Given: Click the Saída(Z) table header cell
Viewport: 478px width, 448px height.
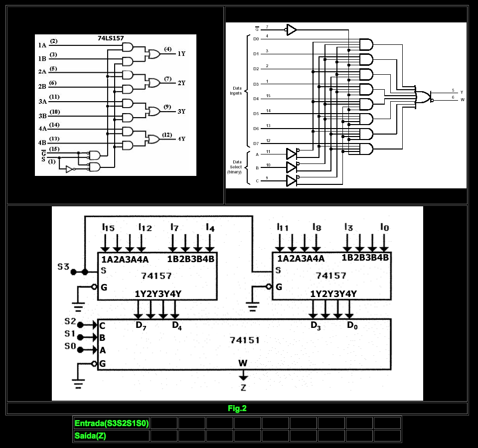Looking at the screenshot, I should [112, 436].
